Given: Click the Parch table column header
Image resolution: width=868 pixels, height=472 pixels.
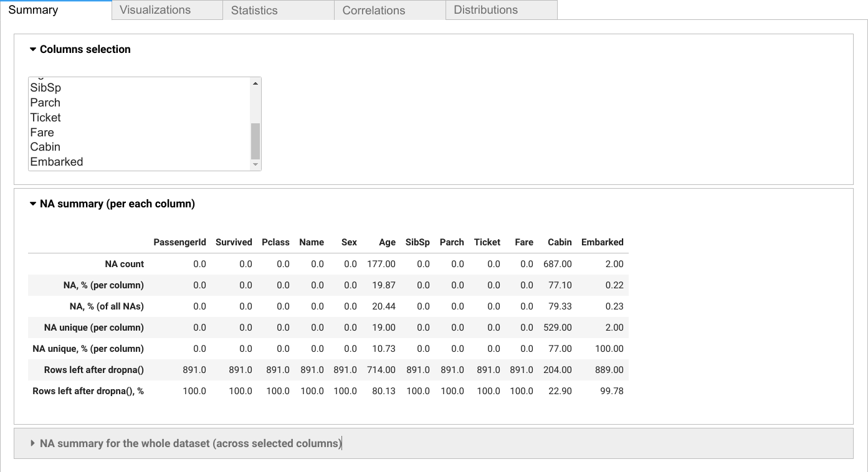Looking at the screenshot, I should tap(452, 242).
